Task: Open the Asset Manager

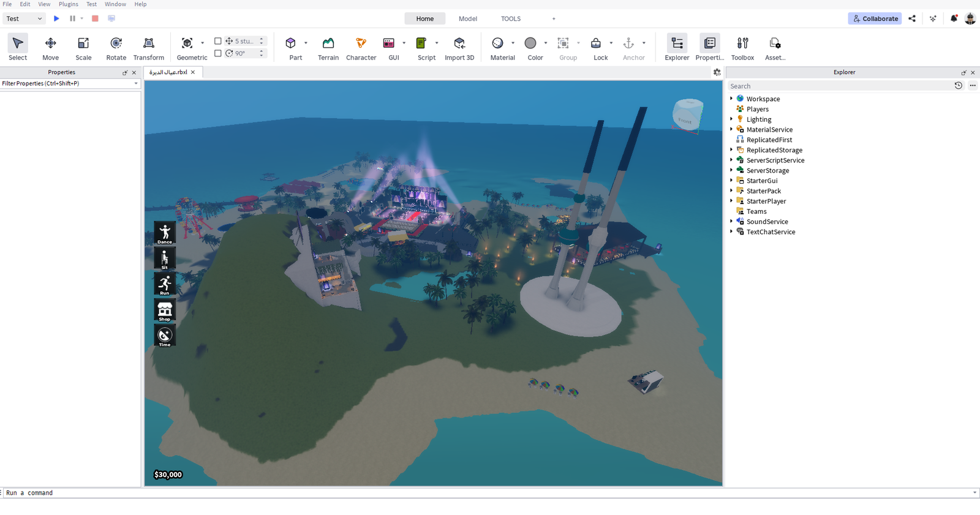Action: 775,48
